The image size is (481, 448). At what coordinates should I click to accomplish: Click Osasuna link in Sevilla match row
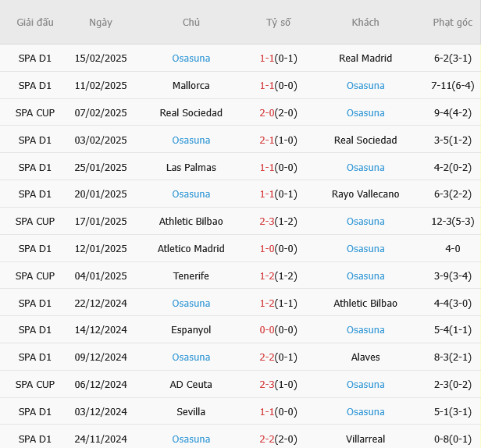365,412
